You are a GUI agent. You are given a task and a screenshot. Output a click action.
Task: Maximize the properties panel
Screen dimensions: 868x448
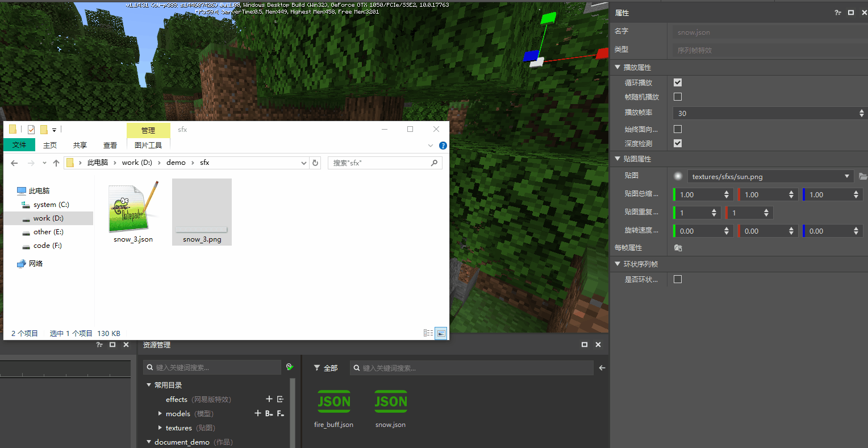click(x=851, y=13)
